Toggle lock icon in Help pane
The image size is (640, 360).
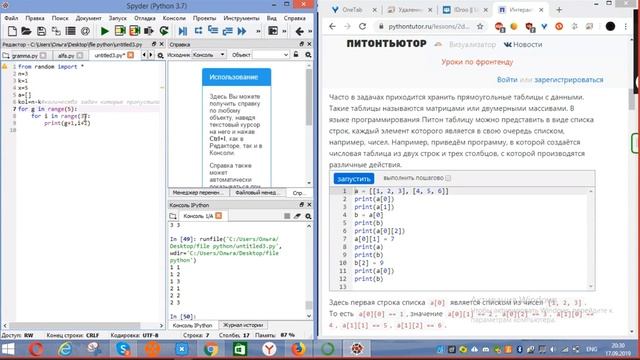(296, 55)
